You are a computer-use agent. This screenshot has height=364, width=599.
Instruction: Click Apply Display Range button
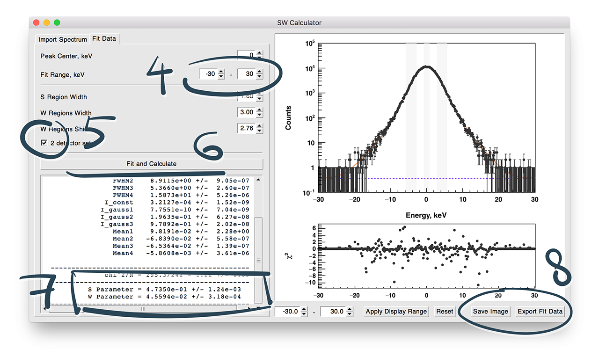(396, 312)
